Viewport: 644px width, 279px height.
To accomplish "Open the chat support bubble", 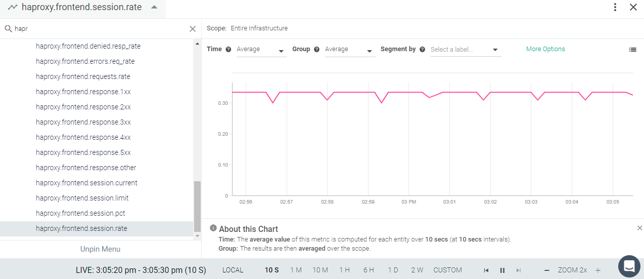I will [629, 266].
